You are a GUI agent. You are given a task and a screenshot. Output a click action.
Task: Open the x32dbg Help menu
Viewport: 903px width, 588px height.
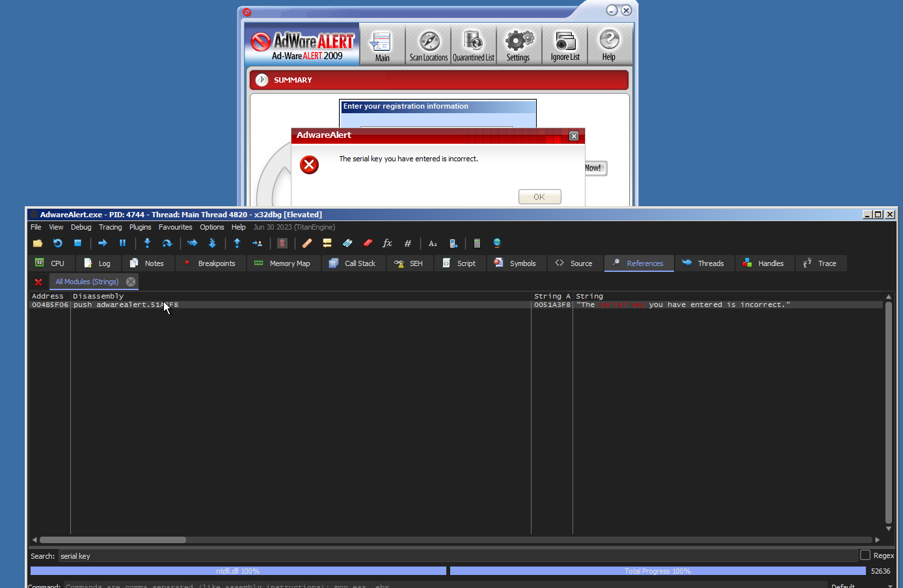238,227
